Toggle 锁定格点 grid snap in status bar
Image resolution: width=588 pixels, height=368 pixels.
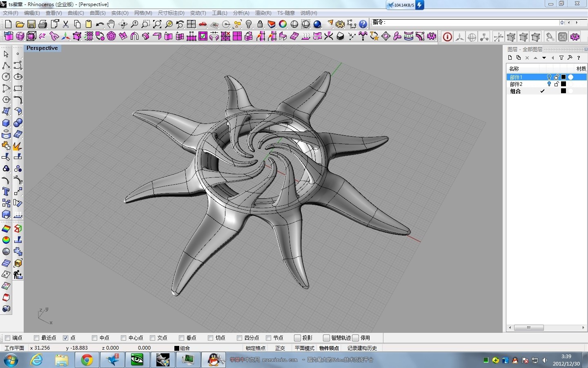click(x=256, y=348)
